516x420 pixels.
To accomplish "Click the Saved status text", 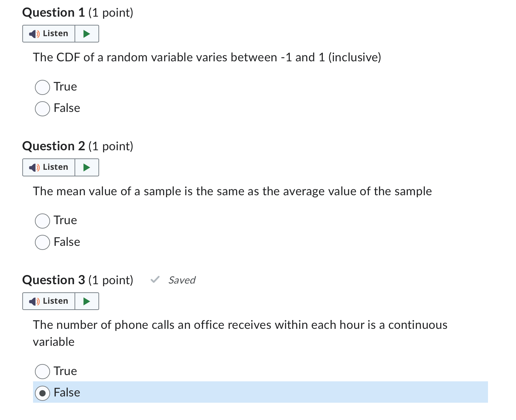I will coord(182,280).
